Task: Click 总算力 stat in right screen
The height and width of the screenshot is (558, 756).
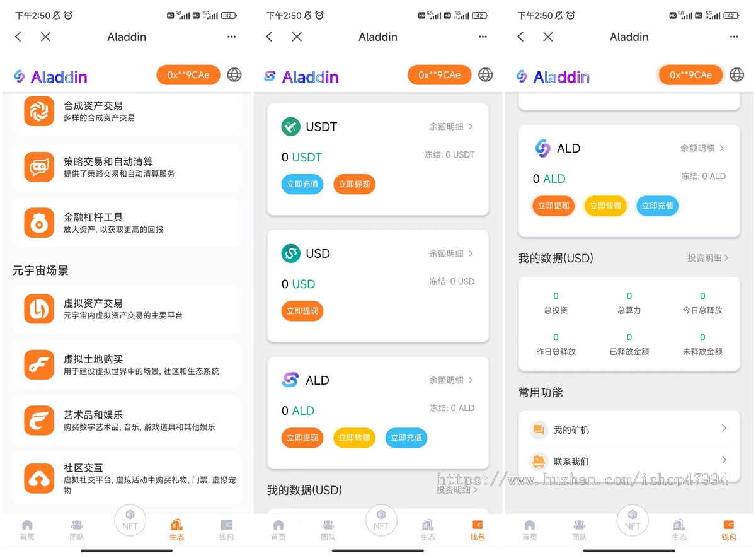Action: pos(629,303)
